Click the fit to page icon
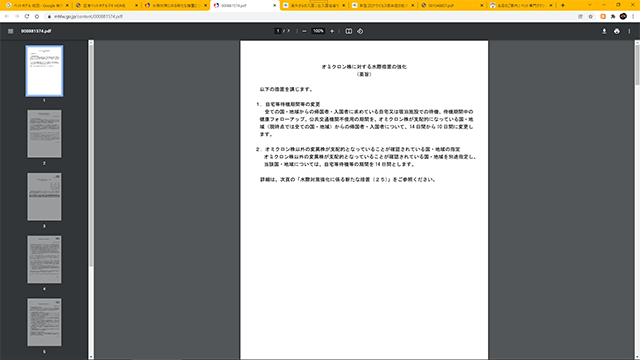This screenshot has height=360, width=640. pos(349,31)
